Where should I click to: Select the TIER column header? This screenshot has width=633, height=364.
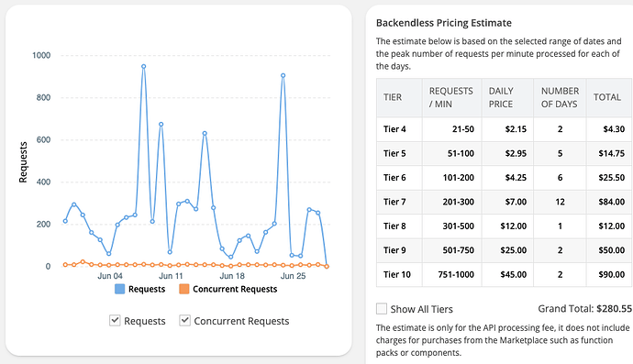point(399,97)
